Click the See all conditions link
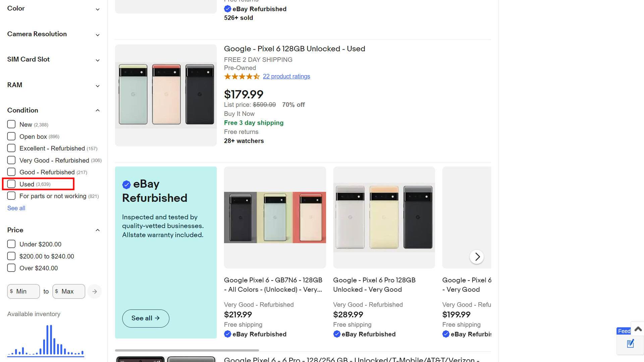The image size is (644, 362). coord(16,208)
